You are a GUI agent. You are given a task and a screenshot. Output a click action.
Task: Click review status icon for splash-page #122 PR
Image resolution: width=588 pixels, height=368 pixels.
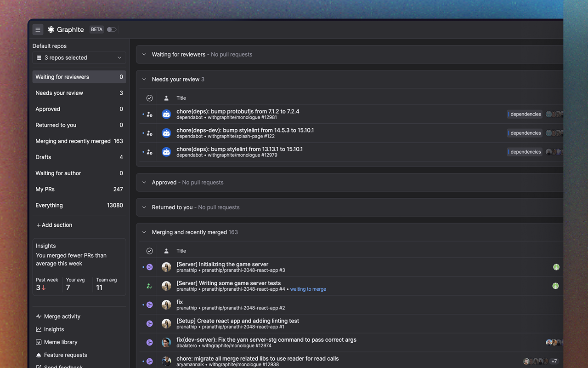click(x=149, y=133)
